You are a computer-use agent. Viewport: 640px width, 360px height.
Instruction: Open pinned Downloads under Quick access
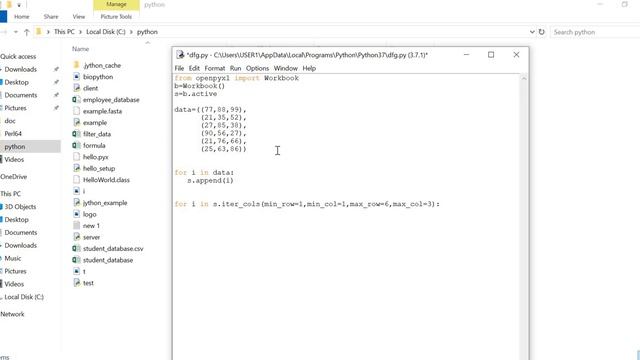pyautogui.click(x=20, y=69)
